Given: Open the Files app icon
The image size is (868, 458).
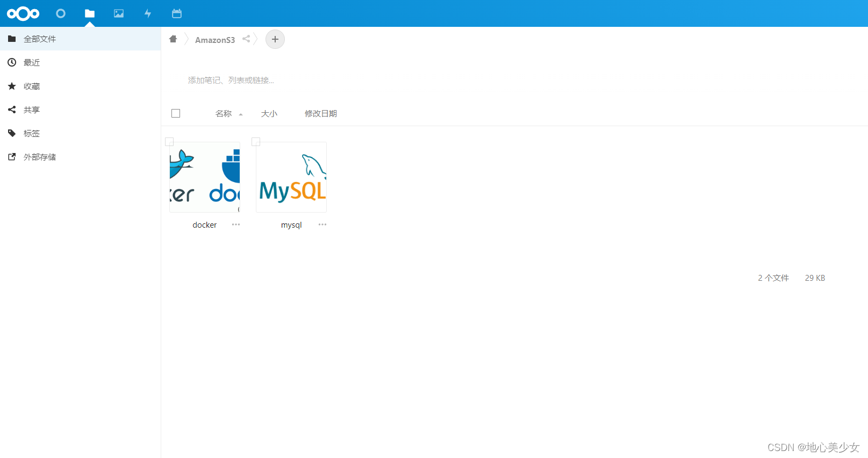Looking at the screenshot, I should [x=90, y=13].
